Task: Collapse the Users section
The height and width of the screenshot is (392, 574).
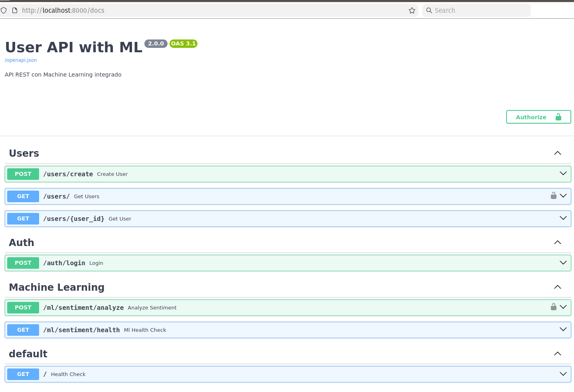Action: click(557, 153)
